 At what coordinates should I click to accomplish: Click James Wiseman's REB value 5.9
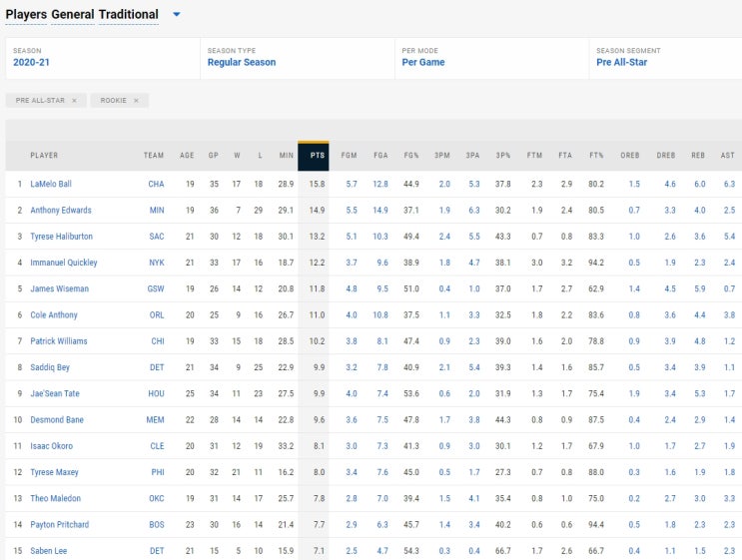[700, 288]
